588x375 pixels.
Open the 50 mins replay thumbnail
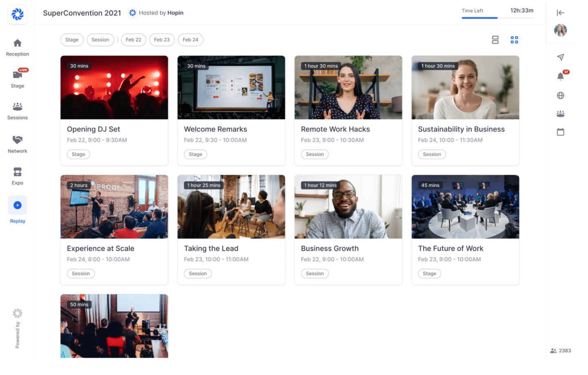114,326
